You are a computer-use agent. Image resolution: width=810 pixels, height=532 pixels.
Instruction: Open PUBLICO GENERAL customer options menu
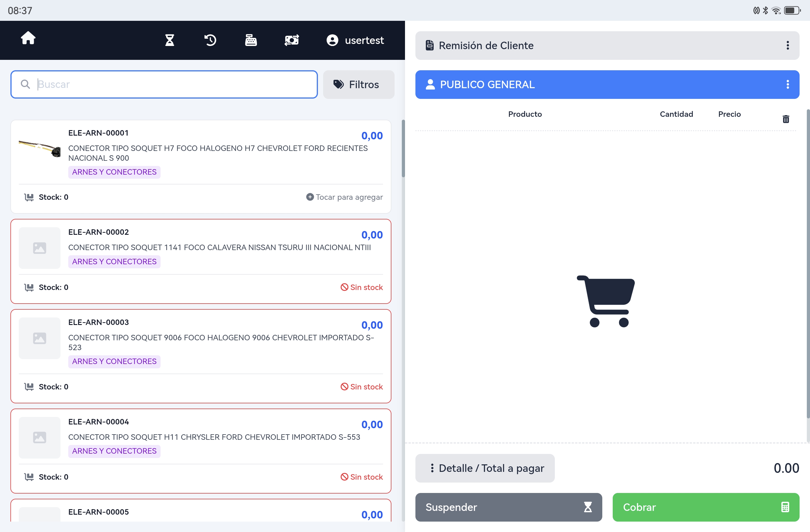[787, 84]
